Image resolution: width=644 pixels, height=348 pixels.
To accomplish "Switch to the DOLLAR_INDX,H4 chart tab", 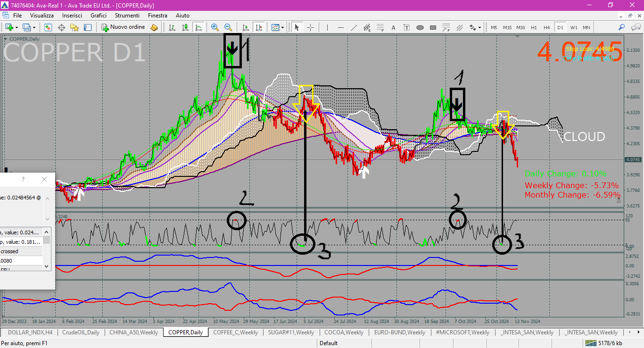I will tap(30, 332).
